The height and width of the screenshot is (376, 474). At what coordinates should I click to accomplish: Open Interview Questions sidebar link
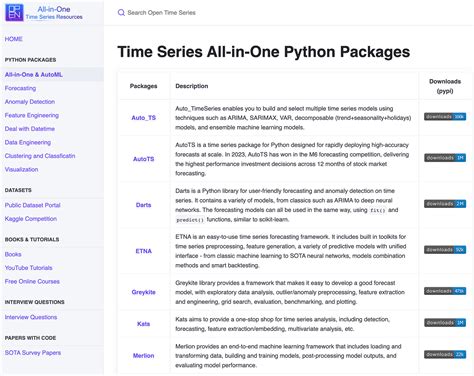[31, 317]
